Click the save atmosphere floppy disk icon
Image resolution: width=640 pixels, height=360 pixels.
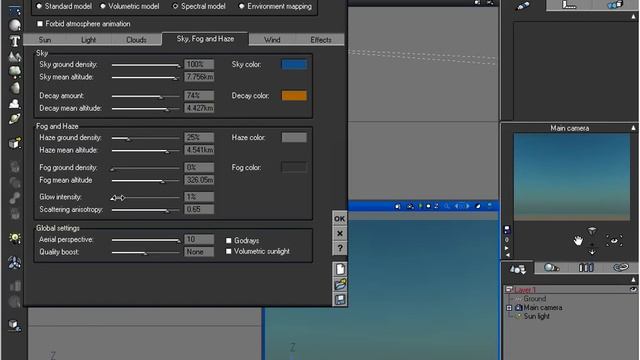tap(340, 300)
